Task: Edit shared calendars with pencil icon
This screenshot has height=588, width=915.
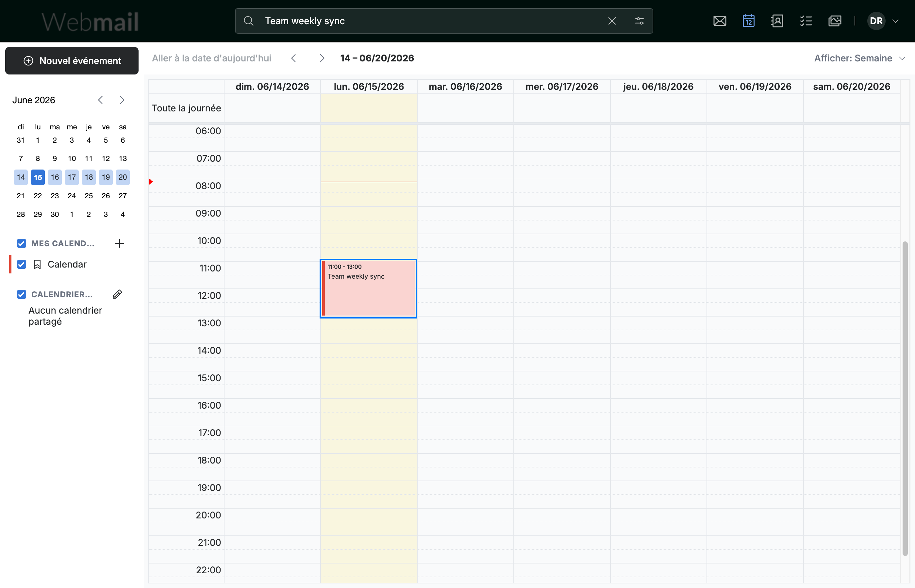Action: [118, 294]
